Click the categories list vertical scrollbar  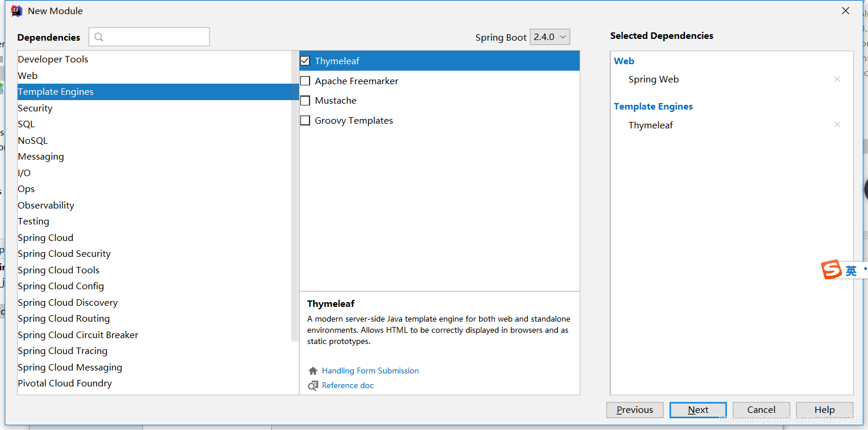pyautogui.click(x=295, y=196)
